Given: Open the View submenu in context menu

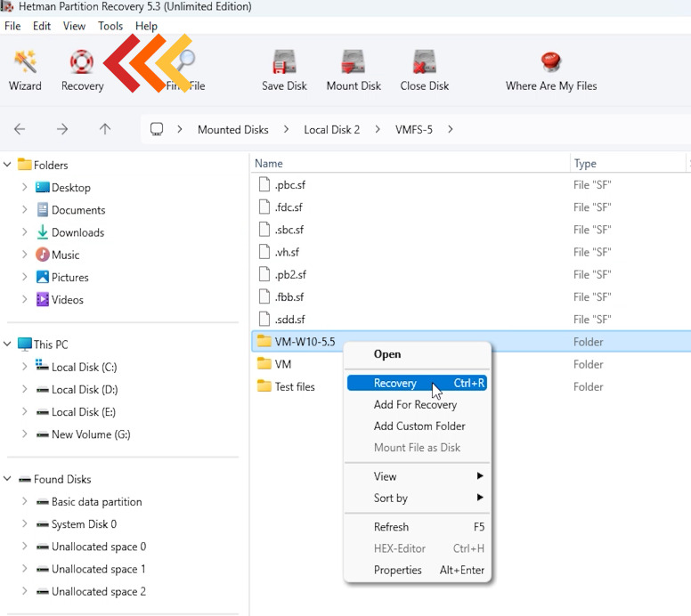Looking at the screenshot, I should coord(417,477).
